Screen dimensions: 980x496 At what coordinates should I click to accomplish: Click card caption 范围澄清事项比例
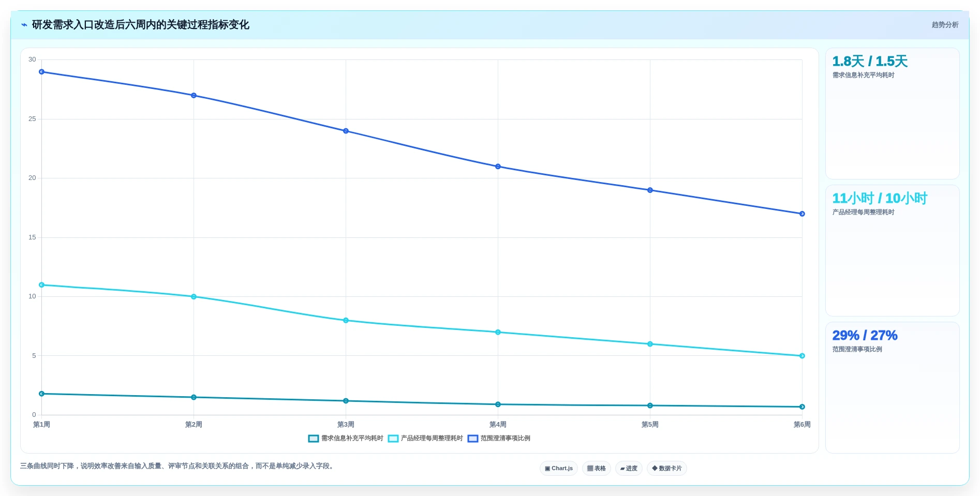point(857,350)
